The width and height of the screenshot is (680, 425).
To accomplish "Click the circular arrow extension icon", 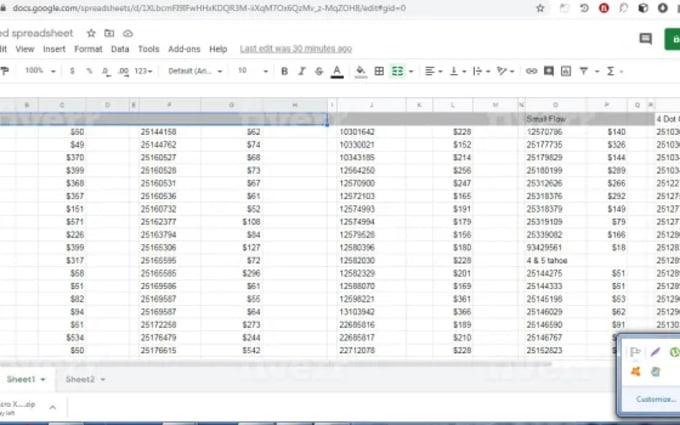I will (584, 8).
